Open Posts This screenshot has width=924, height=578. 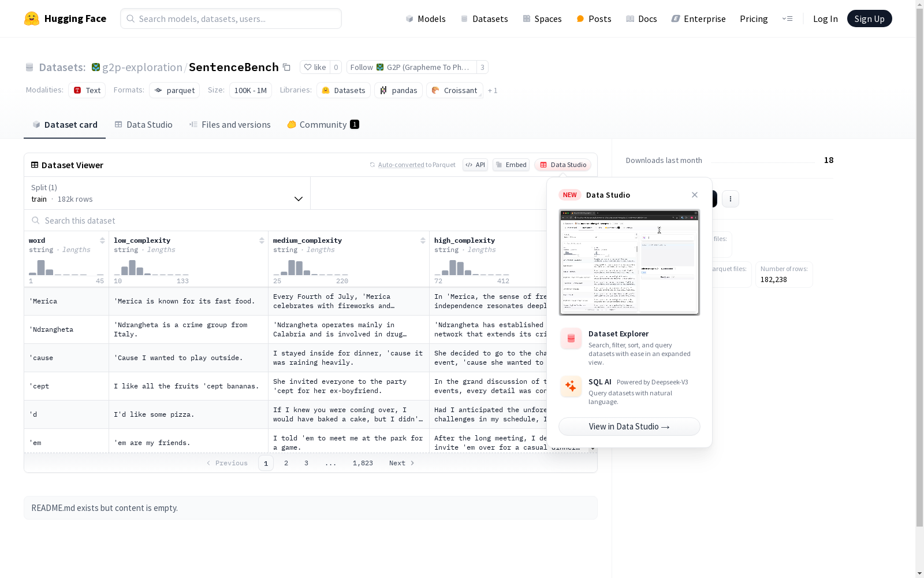tap(594, 18)
